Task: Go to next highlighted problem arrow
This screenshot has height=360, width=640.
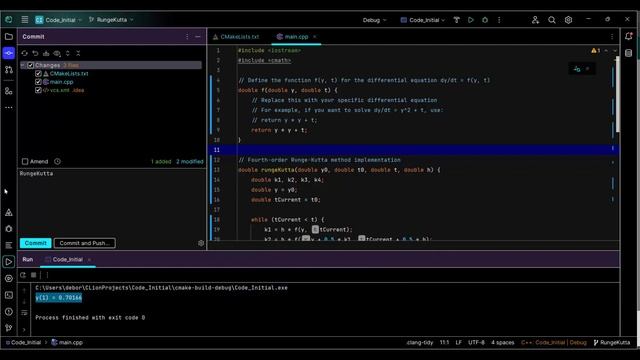Action: tap(615, 51)
